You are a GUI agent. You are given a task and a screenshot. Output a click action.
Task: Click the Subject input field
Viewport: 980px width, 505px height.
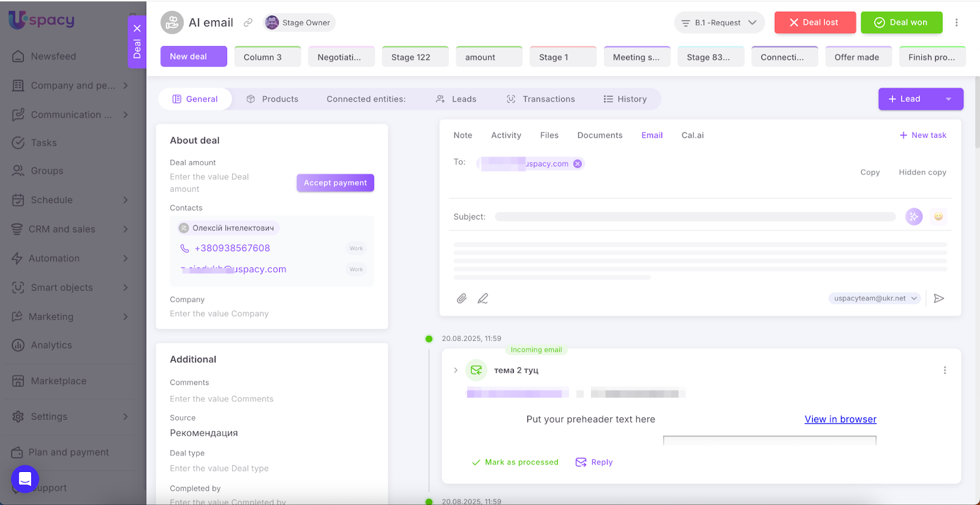click(x=695, y=216)
